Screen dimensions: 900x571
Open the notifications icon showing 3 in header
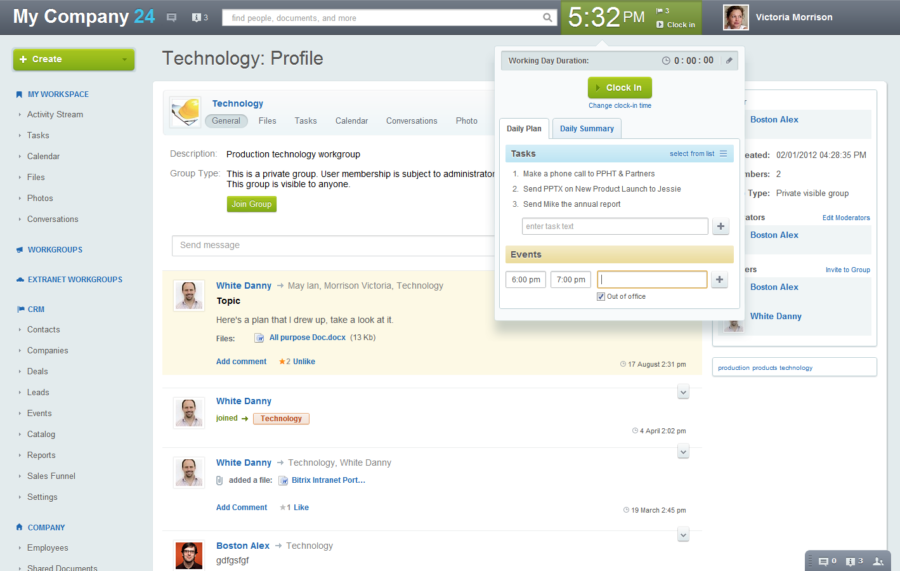pyautogui.click(x=200, y=18)
